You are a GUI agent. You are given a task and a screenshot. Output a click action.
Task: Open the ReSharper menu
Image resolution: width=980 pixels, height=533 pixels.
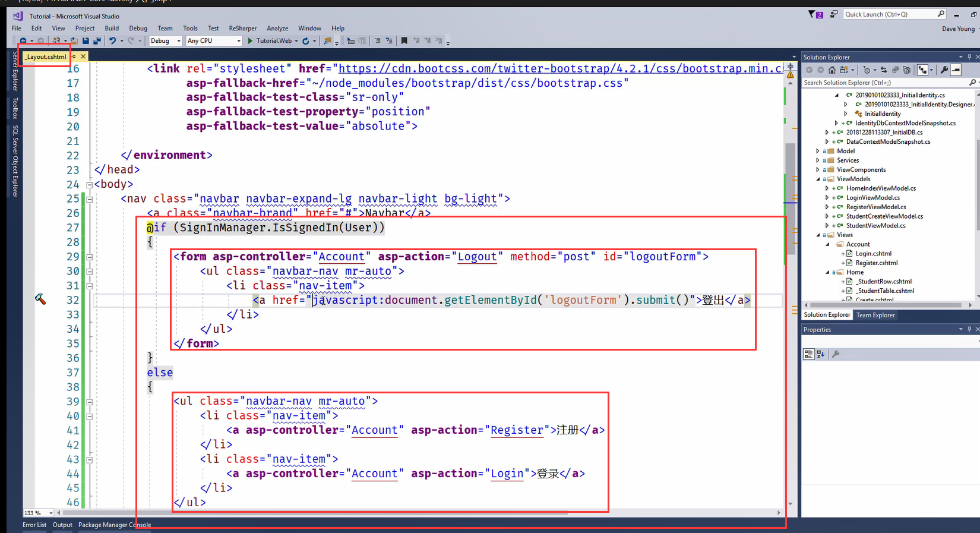(242, 29)
